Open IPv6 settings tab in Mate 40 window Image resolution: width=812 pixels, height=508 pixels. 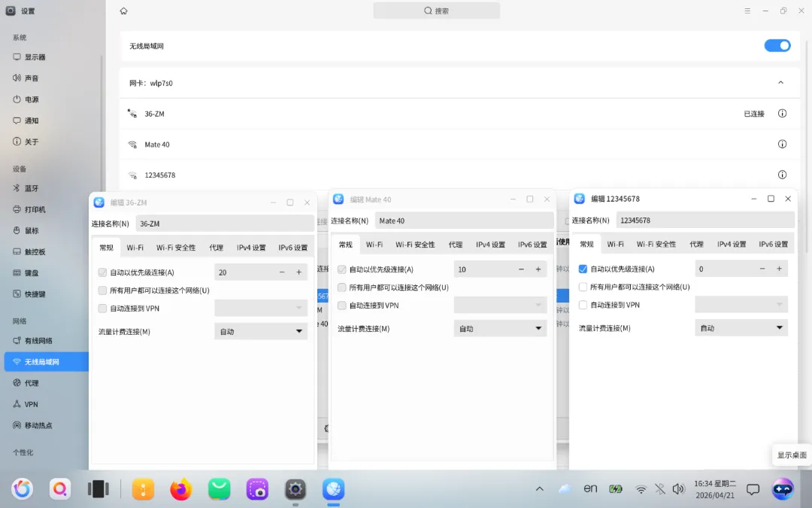click(x=532, y=245)
